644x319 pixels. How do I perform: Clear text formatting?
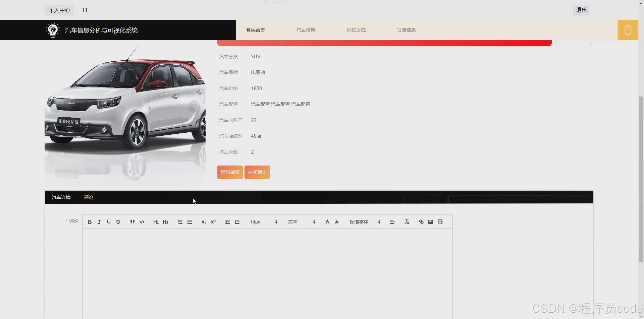tap(407, 222)
